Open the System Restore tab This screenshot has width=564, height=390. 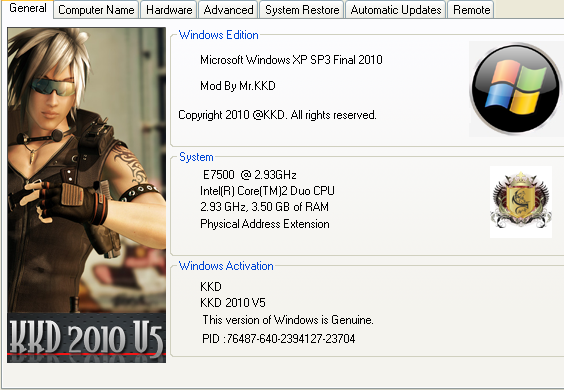click(302, 10)
